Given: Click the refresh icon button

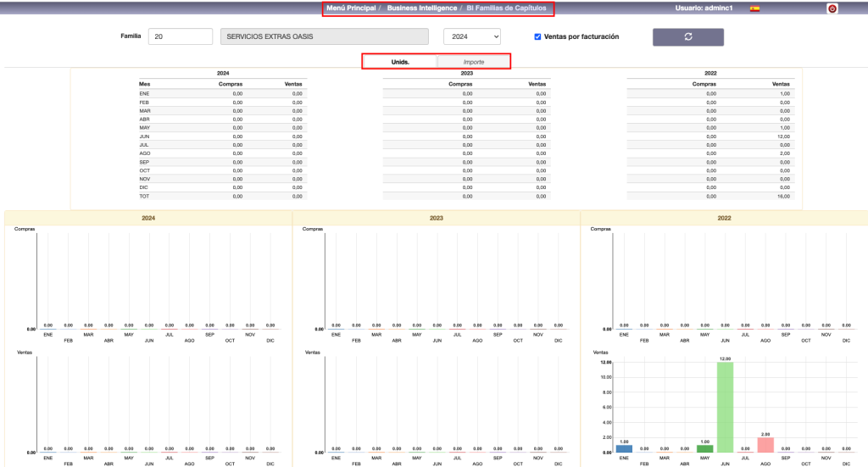Looking at the screenshot, I should (x=687, y=36).
